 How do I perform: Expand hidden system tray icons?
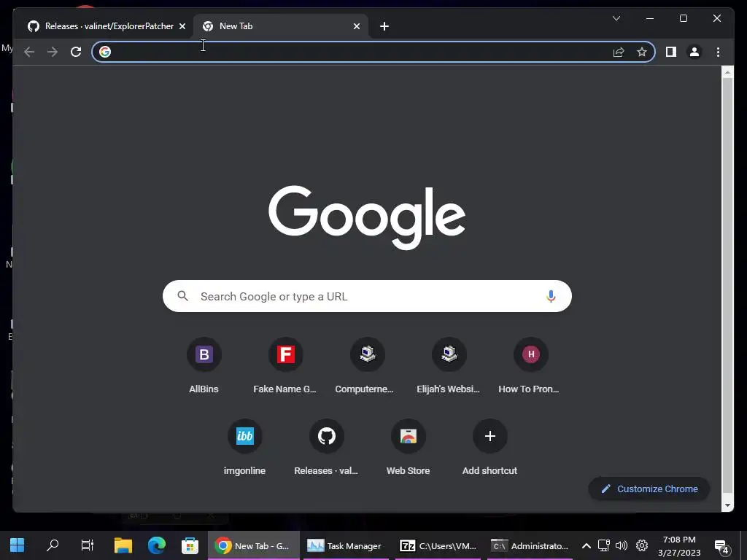click(x=587, y=545)
